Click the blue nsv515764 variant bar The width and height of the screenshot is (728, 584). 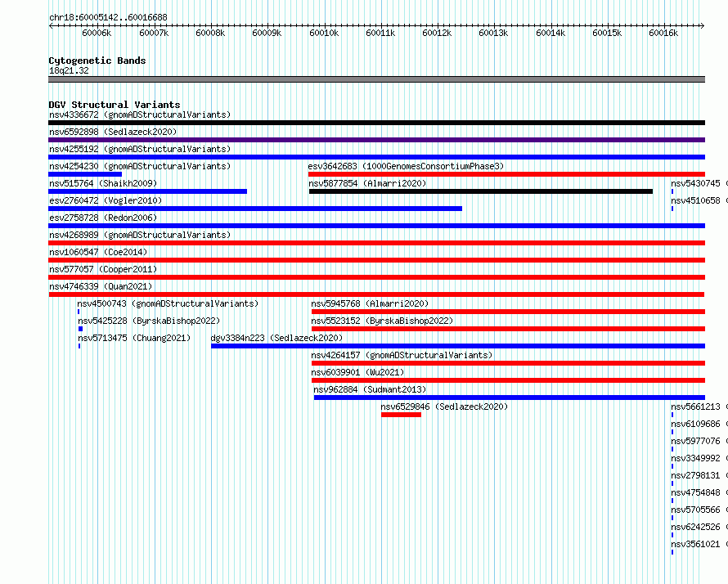pos(147,191)
